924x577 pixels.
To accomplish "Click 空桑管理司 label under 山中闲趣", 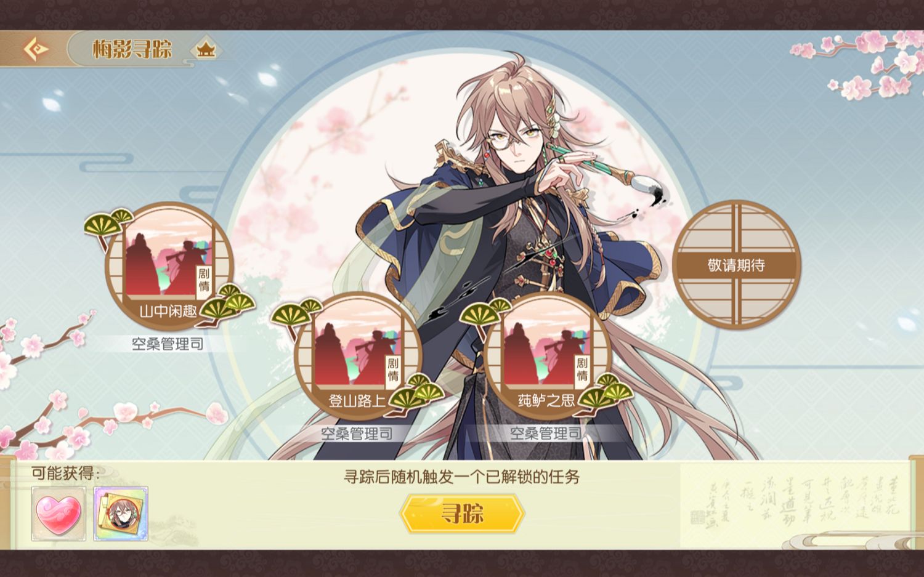I will [x=168, y=344].
